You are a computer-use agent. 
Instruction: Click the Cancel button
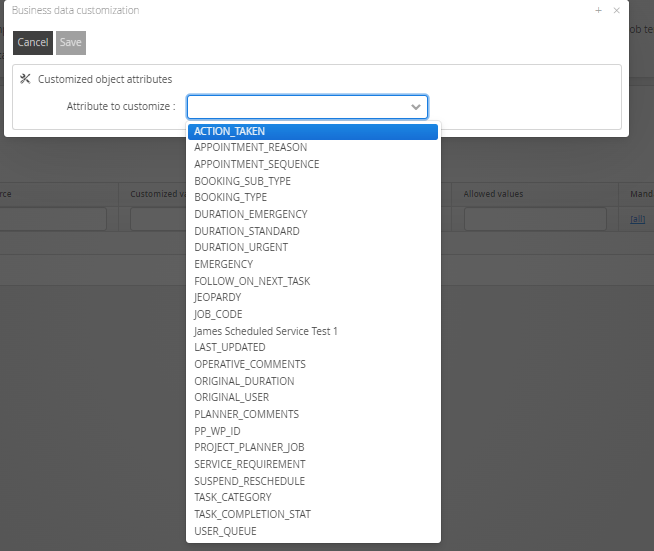tap(33, 43)
